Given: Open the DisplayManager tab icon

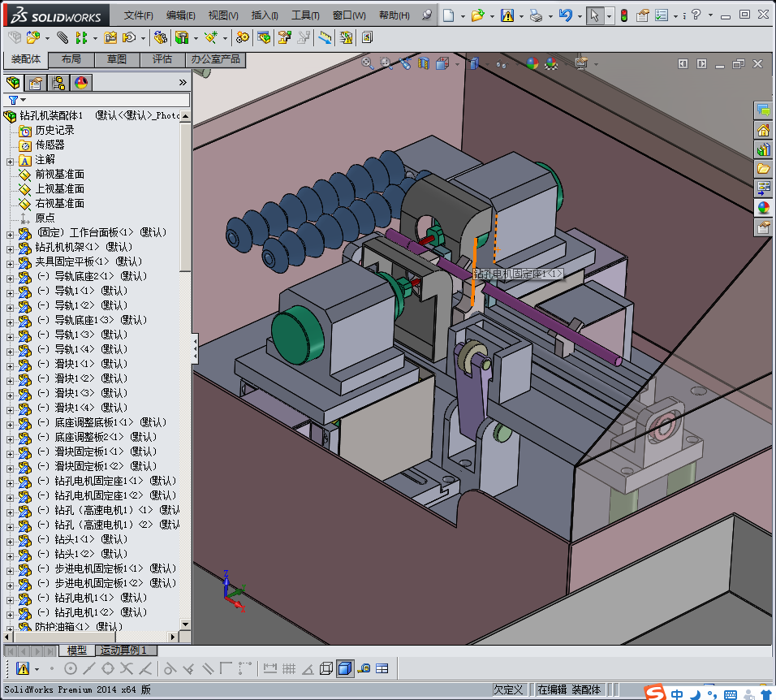Looking at the screenshot, I should pyautogui.click(x=81, y=83).
